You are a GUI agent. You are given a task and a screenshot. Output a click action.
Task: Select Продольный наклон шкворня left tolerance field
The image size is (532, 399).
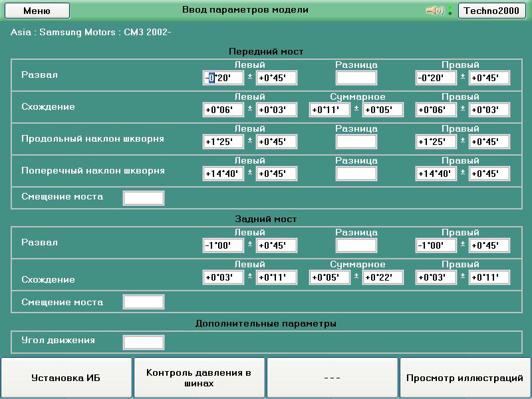coord(277,142)
